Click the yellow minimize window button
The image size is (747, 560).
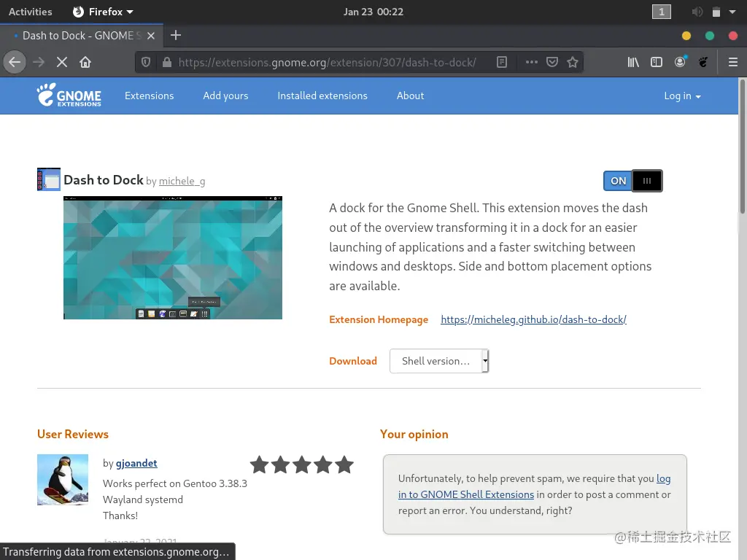[x=686, y=36]
